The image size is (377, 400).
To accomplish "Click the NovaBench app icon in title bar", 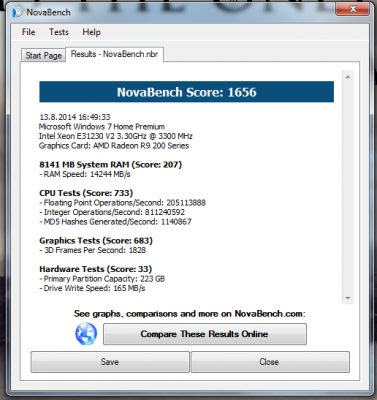I will click(x=17, y=12).
